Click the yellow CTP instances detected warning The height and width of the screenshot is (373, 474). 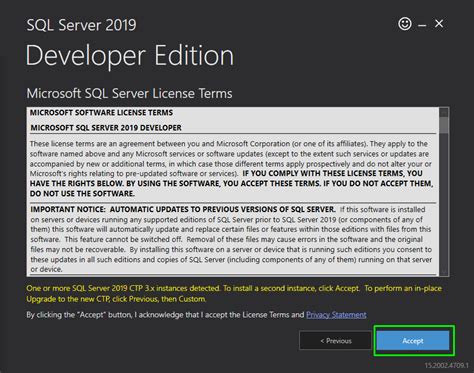pos(234,293)
